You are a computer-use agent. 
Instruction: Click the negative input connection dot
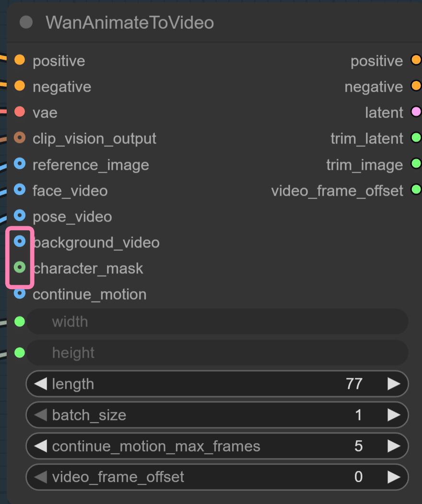19,86
